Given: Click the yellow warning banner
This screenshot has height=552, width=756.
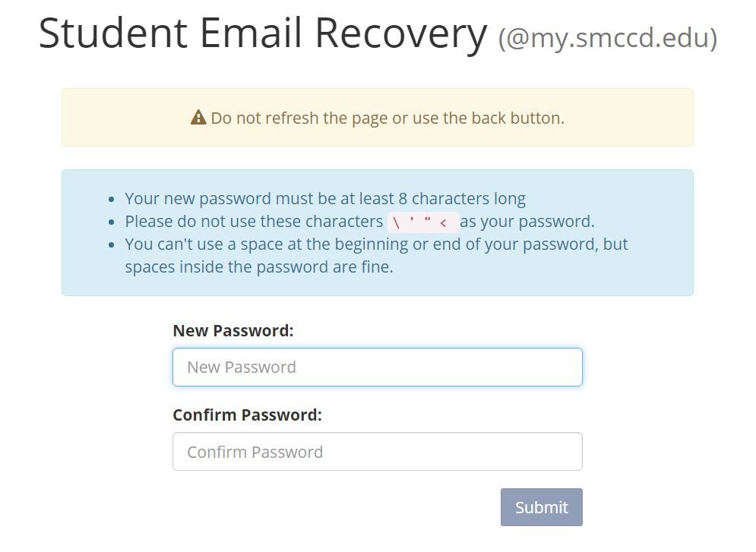Looking at the screenshot, I should point(378,117).
